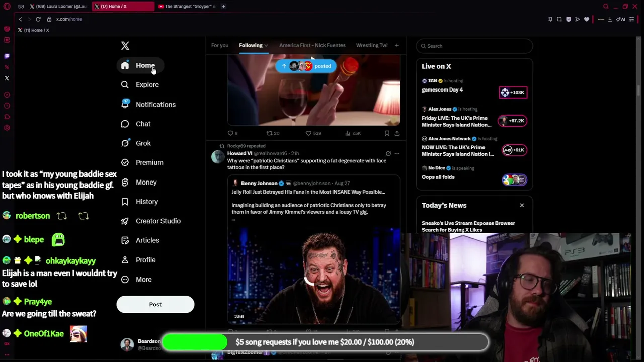Screen dimensions: 644x362
Task: Open the Money sidebar link
Action: point(146,183)
